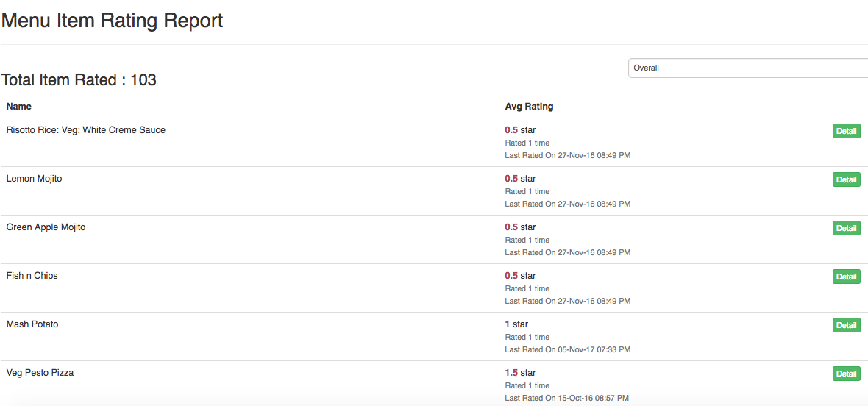
Task: Click Mash Potato's Last Rated On date
Action: tap(567, 349)
